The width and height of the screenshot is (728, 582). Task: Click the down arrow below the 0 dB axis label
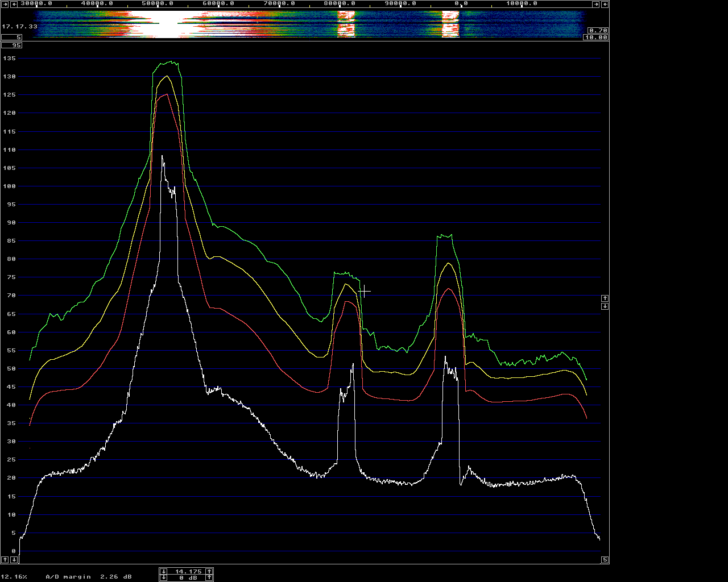click(x=14, y=560)
